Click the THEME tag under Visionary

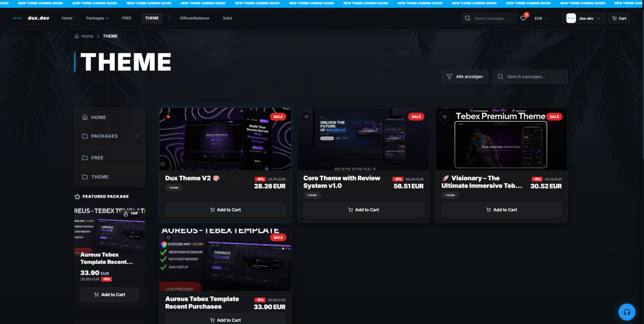450,195
